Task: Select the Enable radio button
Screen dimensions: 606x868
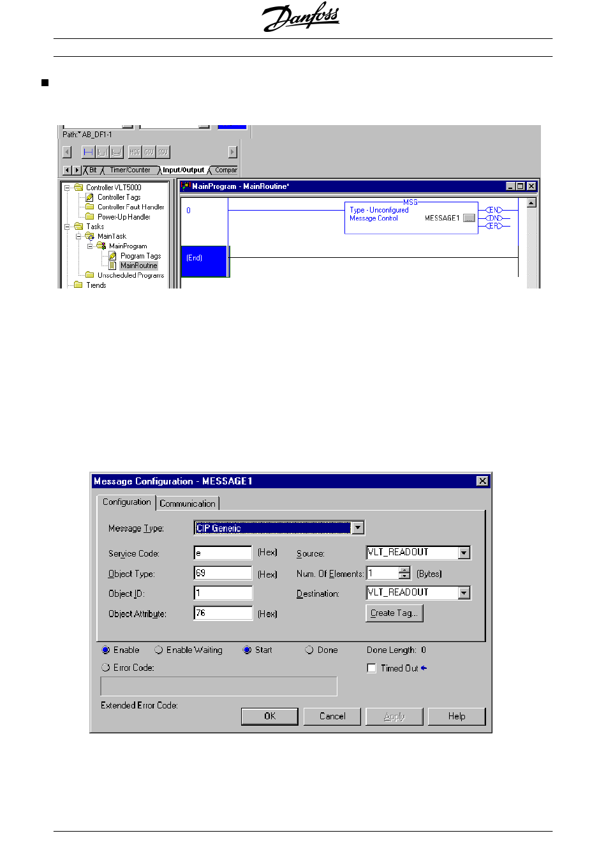Action: click(106, 650)
